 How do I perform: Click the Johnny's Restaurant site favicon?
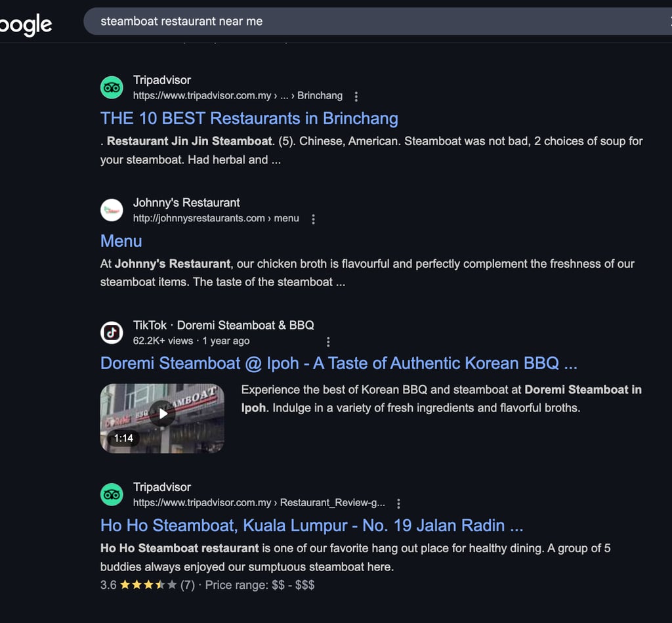click(112, 210)
